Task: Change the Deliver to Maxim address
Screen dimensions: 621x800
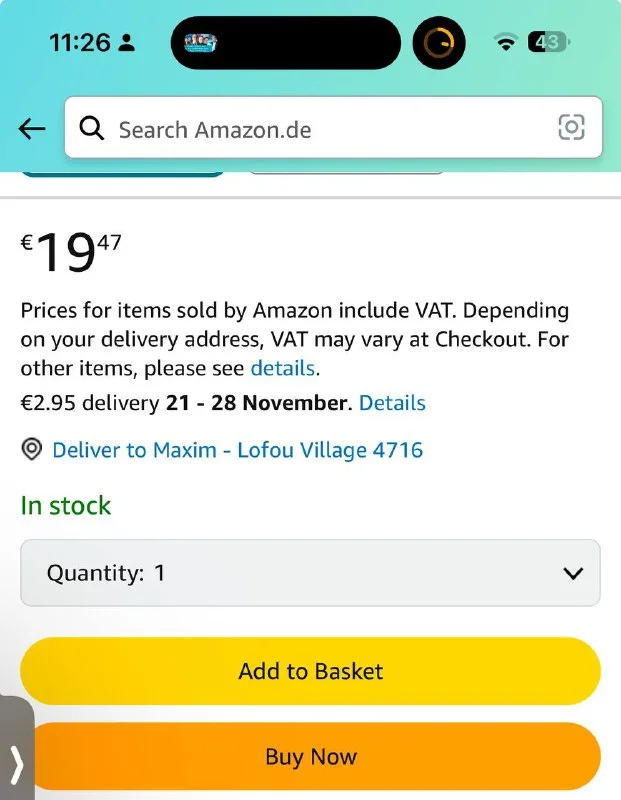Action: point(237,450)
